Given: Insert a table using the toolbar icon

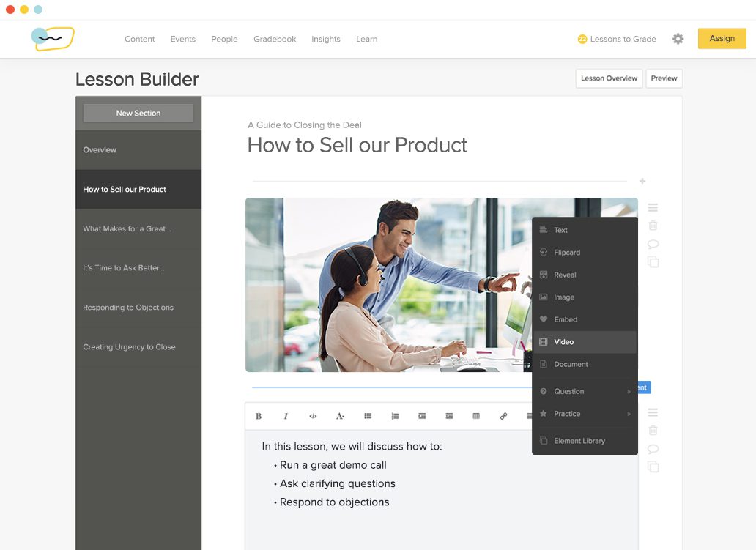Looking at the screenshot, I should (x=476, y=416).
